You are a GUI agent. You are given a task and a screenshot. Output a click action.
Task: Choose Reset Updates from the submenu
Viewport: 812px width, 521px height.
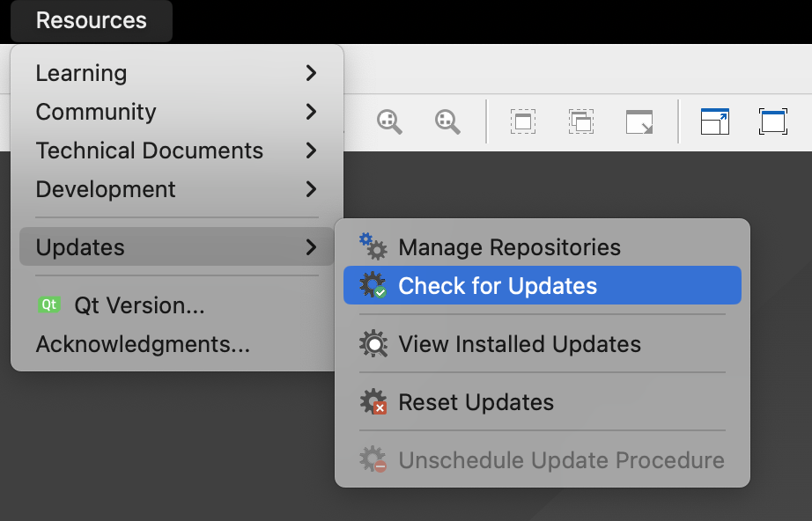pos(476,402)
